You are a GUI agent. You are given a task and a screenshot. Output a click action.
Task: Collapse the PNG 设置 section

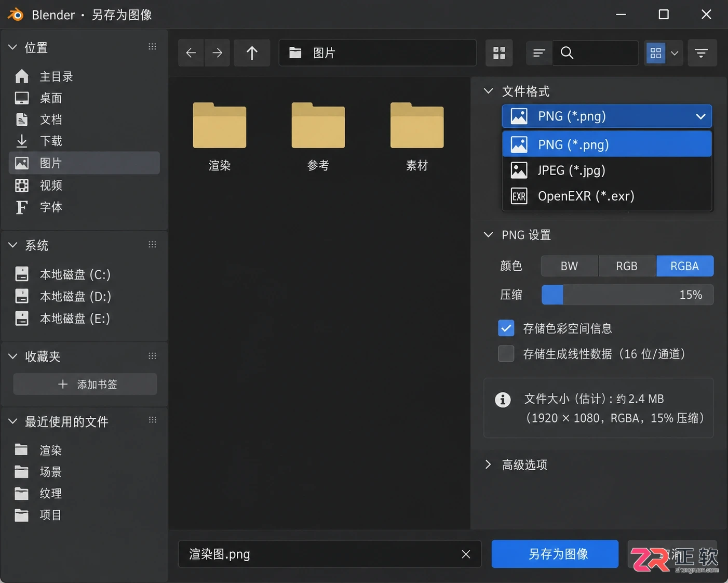[489, 235]
